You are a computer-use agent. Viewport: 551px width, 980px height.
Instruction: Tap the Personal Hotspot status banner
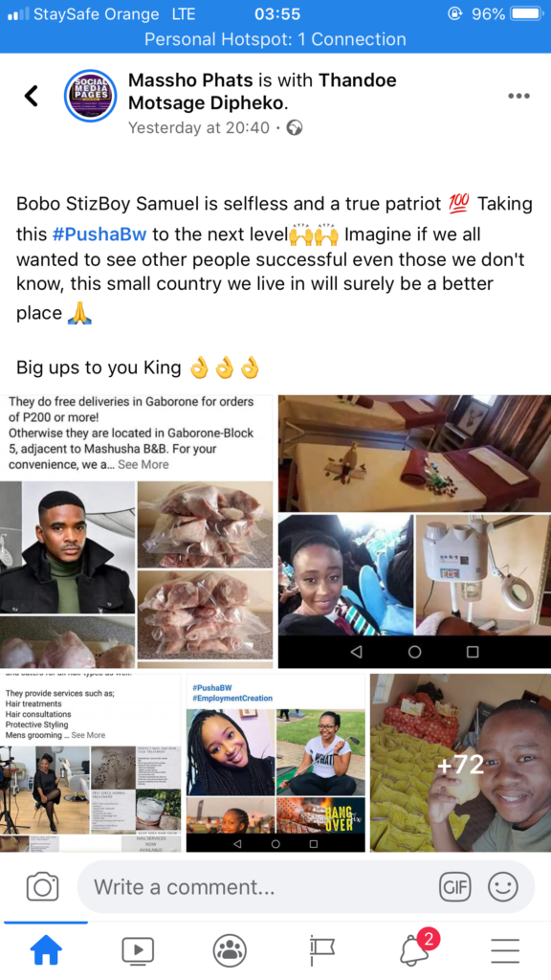(275, 39)
